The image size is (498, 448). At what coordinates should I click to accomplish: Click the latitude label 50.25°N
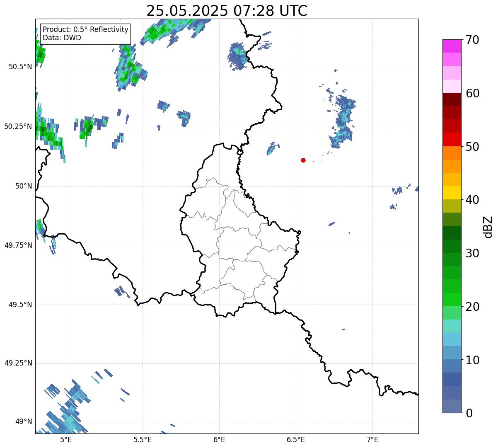click(x=18, y=126)
